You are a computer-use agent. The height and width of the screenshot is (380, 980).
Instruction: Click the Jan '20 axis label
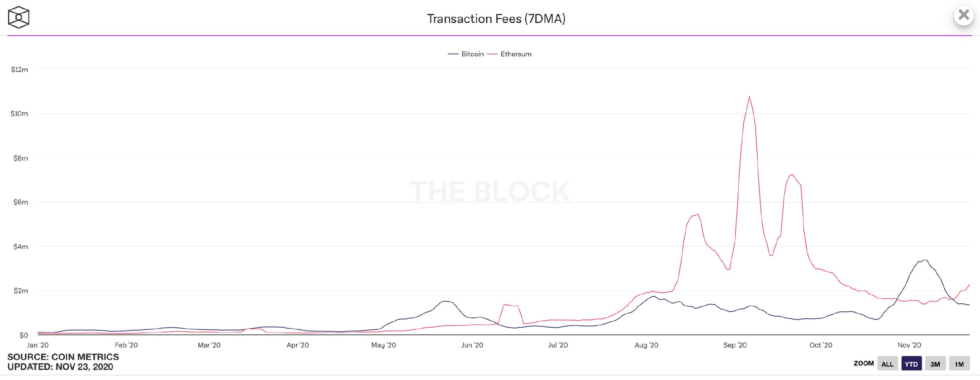[x=38, y=345]
